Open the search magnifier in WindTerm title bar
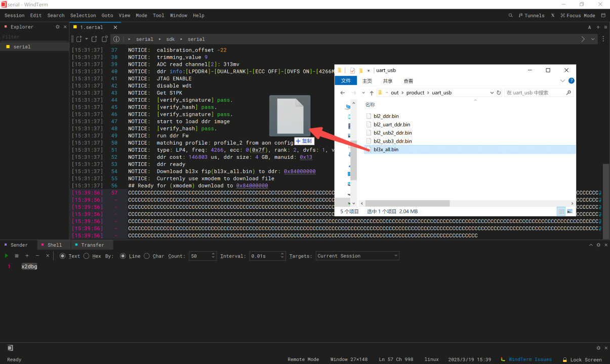Screen dimensions: 610x364 coord(511,15)
